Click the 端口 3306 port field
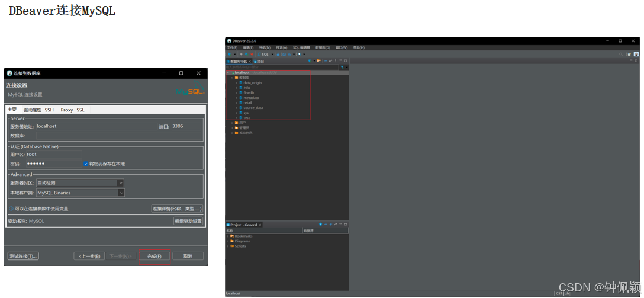Image resolution: width=644 pixels, height=298 pixels. pyautogui.click(x=186, y=126)
